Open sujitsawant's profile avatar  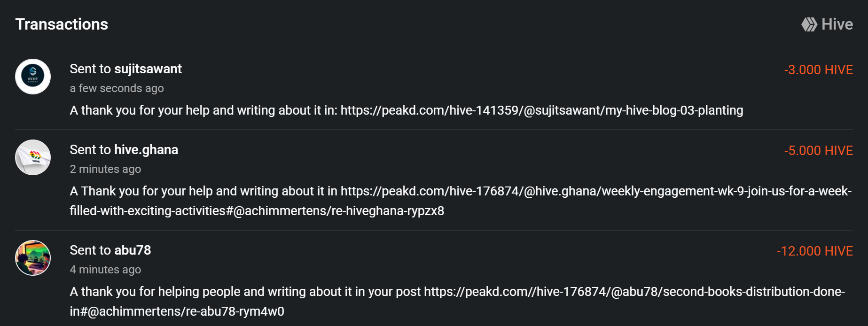(x=33, y=77)
